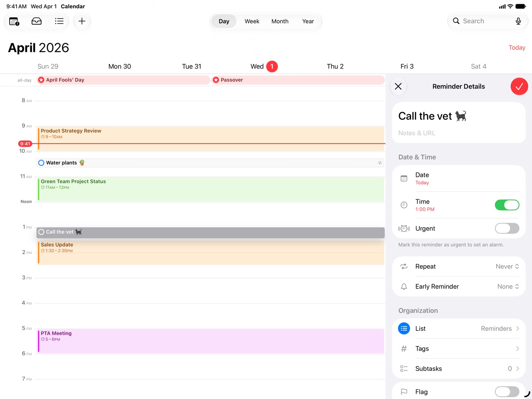Open Early Reminder None dropdown
This screenshot has width=532, height=399.
coord(508,286)
